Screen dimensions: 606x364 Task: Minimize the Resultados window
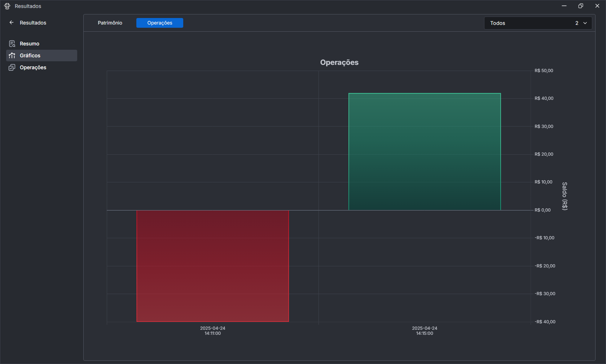tap(564, 6)
